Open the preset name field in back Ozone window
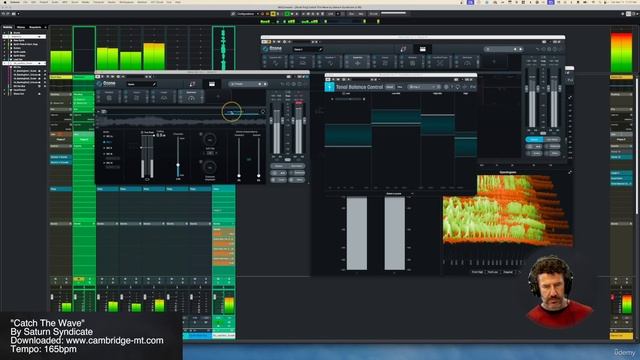Viewport: 640px width, 360px height. click(307, 49)
